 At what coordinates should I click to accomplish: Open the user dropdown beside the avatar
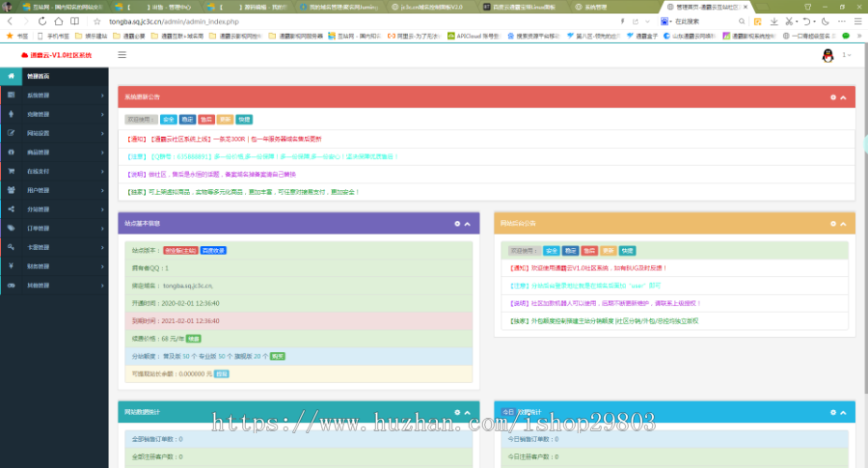[847, 55]
